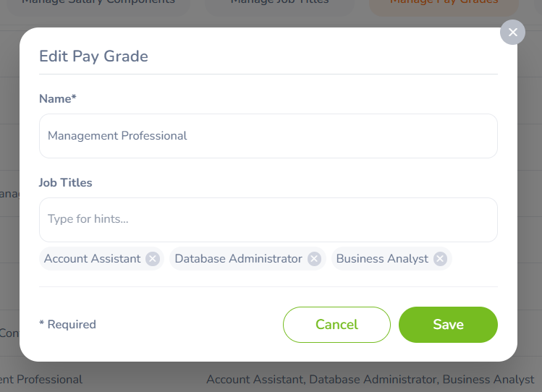Click the Job Titles hints input
The height and width of the screenshot is (392, 542).
point(268,220)
